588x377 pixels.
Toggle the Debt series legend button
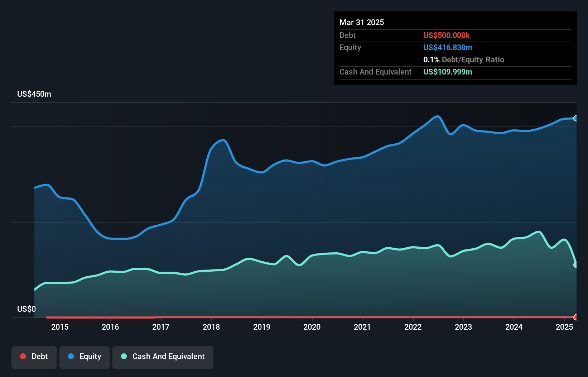coord(34,357)
